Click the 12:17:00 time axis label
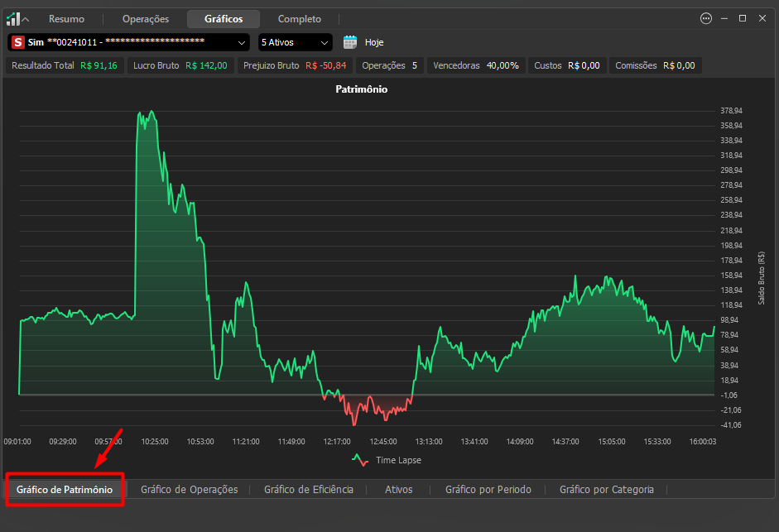779x532 pixels. coord(337,442)
